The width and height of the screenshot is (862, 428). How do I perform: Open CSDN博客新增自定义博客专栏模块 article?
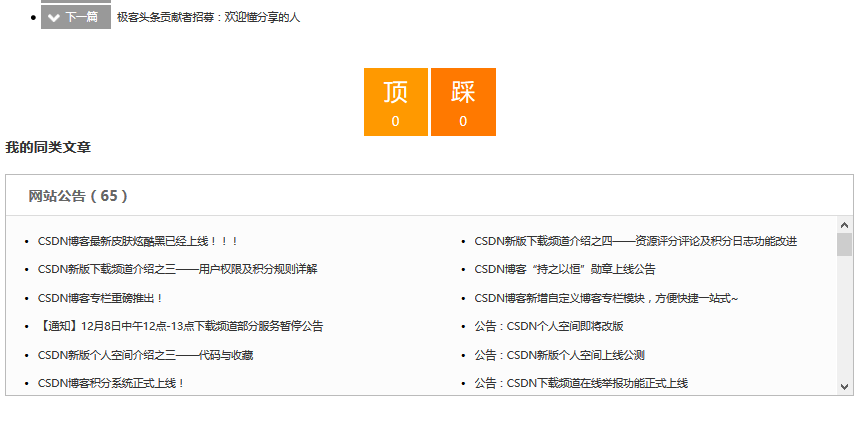pos(606,298)
